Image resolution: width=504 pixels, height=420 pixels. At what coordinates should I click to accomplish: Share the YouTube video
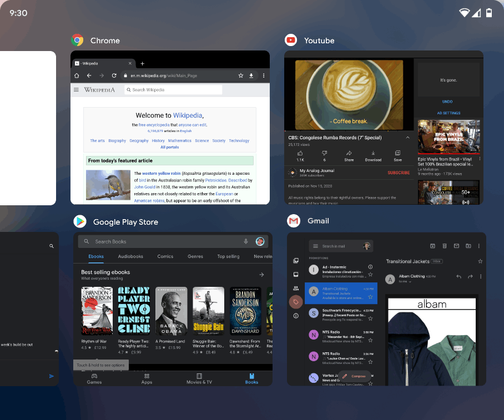(349, 155)
